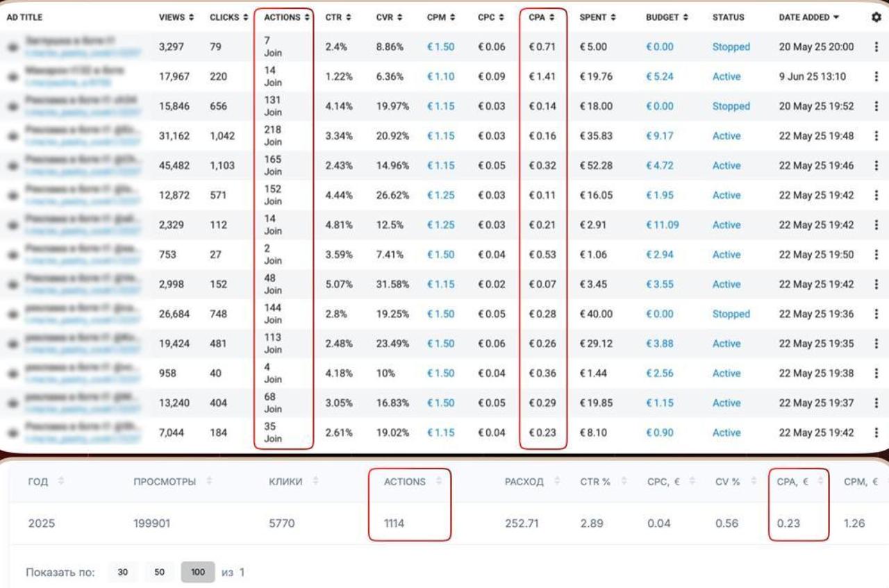
Task: Click the CPM link in the 3,297 views row
Action: (x=440, y=47)
